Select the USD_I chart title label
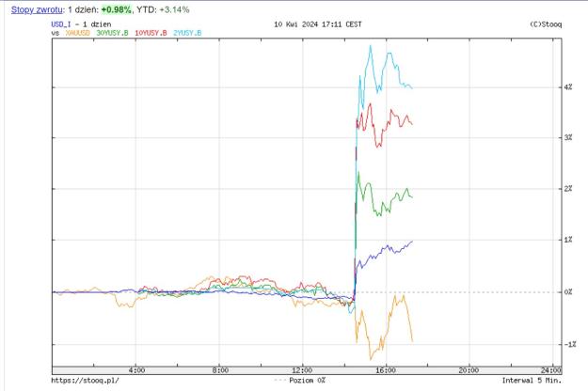The width and height of the screenshot is (588, 391). coord(61,24)
